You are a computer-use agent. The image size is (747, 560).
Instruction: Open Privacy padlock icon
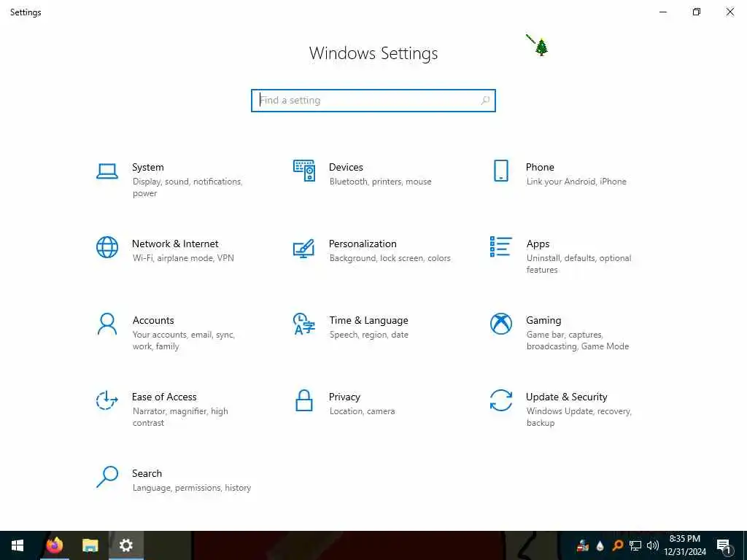point(304,400)
